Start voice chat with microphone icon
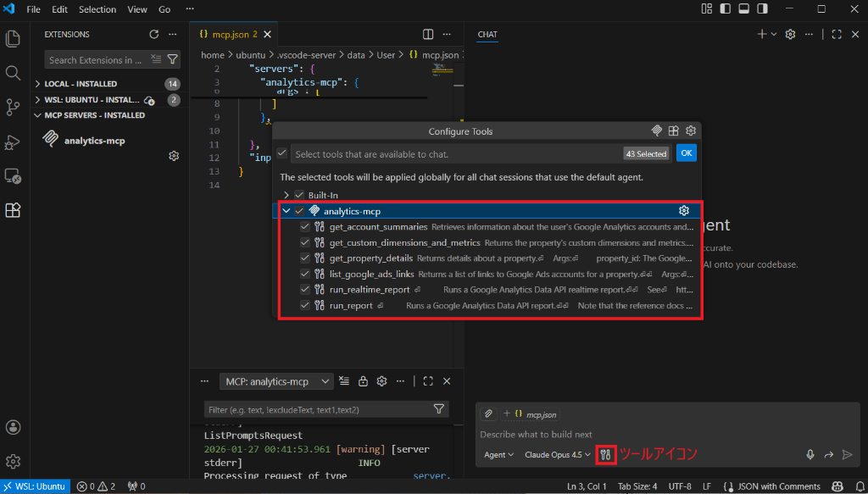This screenshot has width=868, height=494. tap(810, 455)
